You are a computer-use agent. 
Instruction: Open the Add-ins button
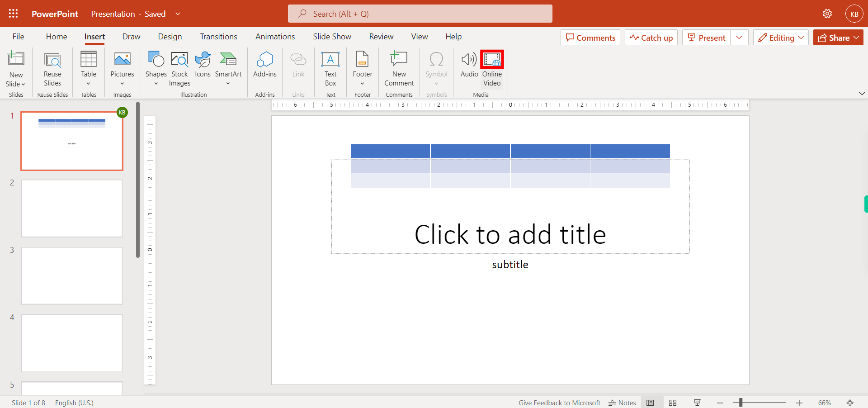pos(265,64)
